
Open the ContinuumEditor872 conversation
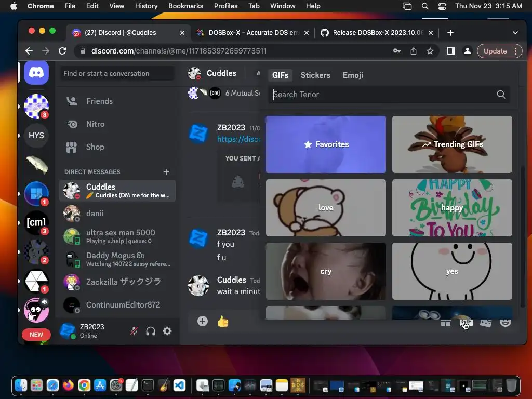point(117,304)
